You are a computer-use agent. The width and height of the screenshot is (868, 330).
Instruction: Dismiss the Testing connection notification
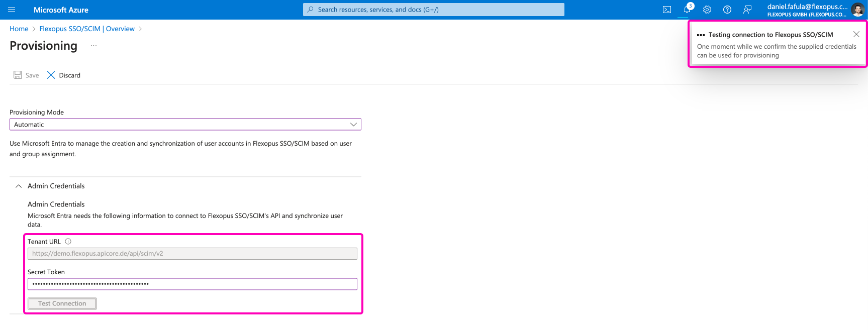[856, 34]
